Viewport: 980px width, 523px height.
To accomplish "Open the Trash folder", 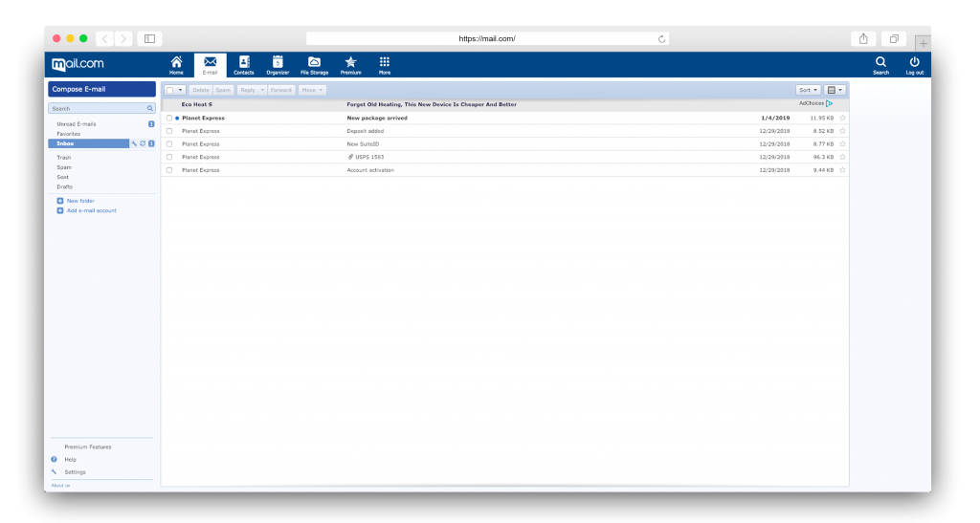I will pos(64,158).
